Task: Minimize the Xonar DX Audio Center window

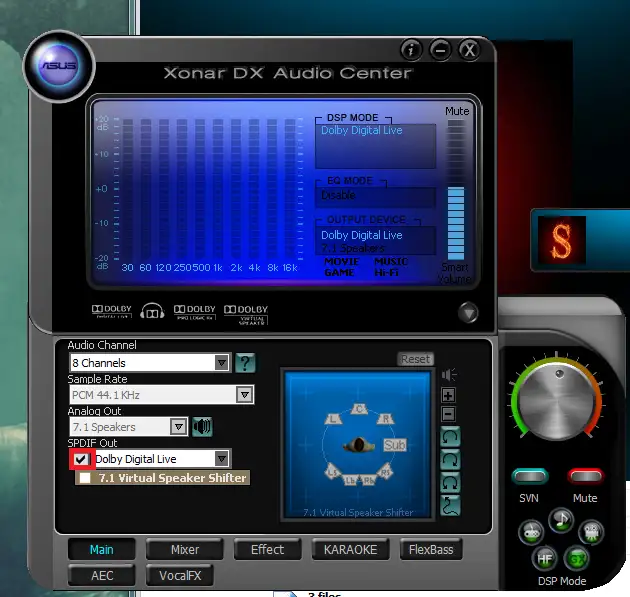Action: coord(440,50)
